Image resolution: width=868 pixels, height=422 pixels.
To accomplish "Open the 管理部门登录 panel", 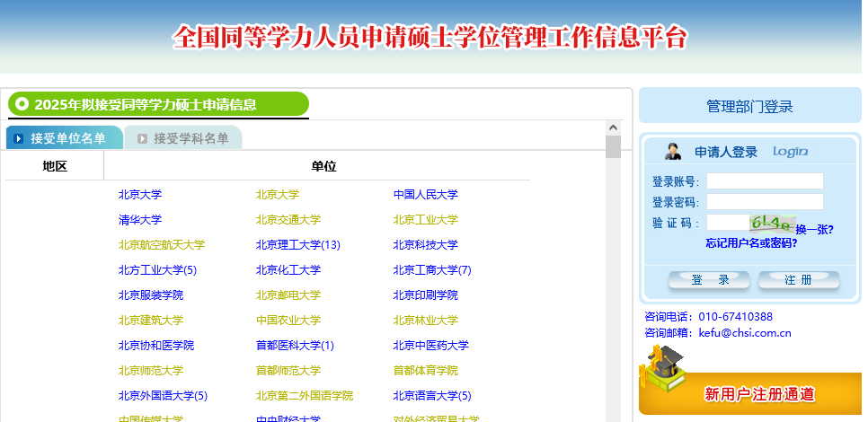I will pos(750,106).
